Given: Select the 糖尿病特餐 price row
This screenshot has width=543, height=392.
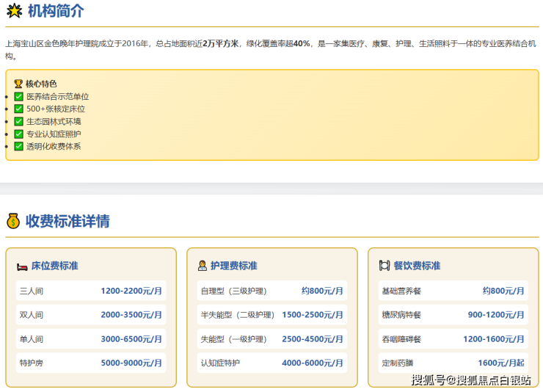Looking at the screenshot, I should 453,315.
